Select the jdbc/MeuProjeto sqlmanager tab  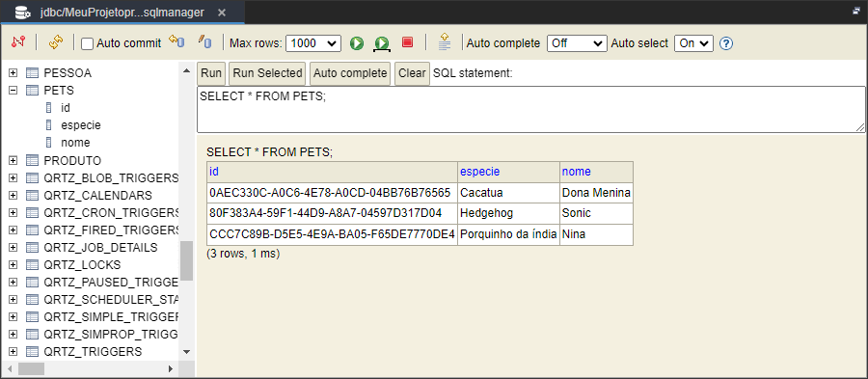[122, 13]
